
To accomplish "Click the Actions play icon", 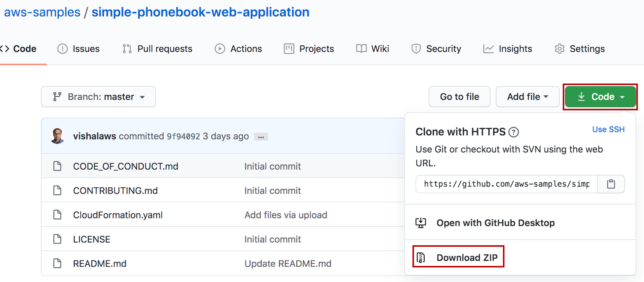I will pos(220,49).
